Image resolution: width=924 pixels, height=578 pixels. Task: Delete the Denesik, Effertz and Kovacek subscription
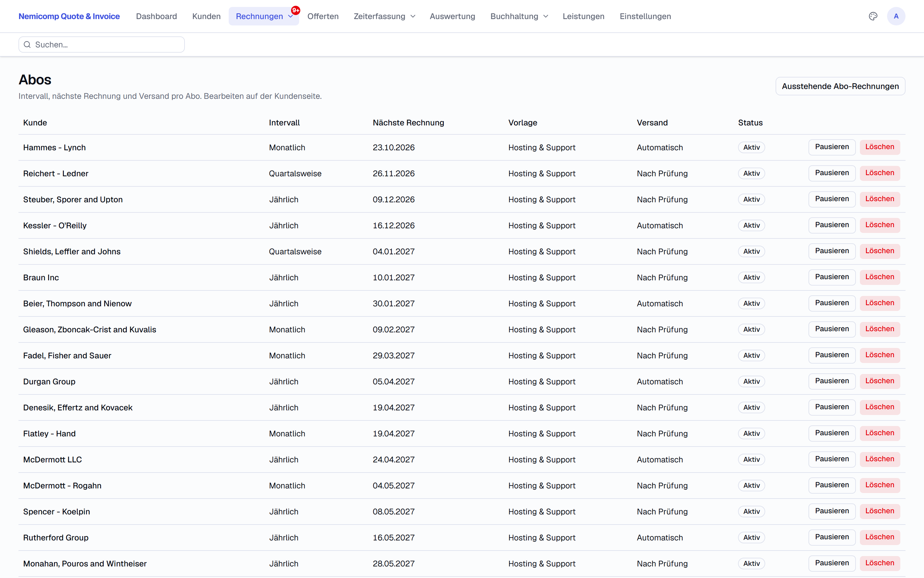click(880, 407)
